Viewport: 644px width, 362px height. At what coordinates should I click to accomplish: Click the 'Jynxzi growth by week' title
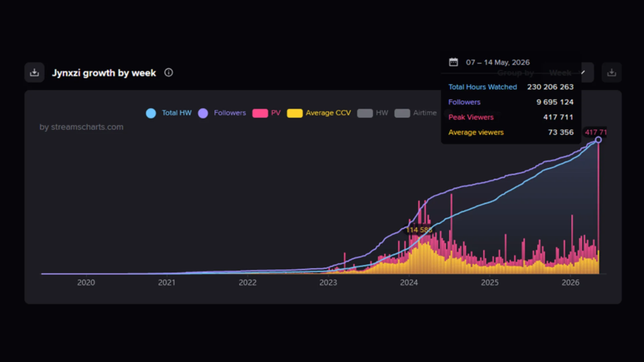pyautogui.click(x=104, y=73)
